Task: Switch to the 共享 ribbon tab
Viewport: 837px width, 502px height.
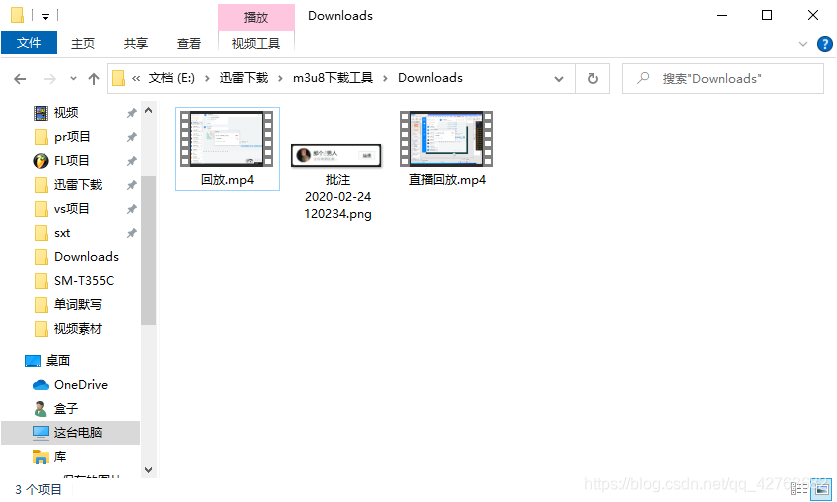Action: click(136, 43)
